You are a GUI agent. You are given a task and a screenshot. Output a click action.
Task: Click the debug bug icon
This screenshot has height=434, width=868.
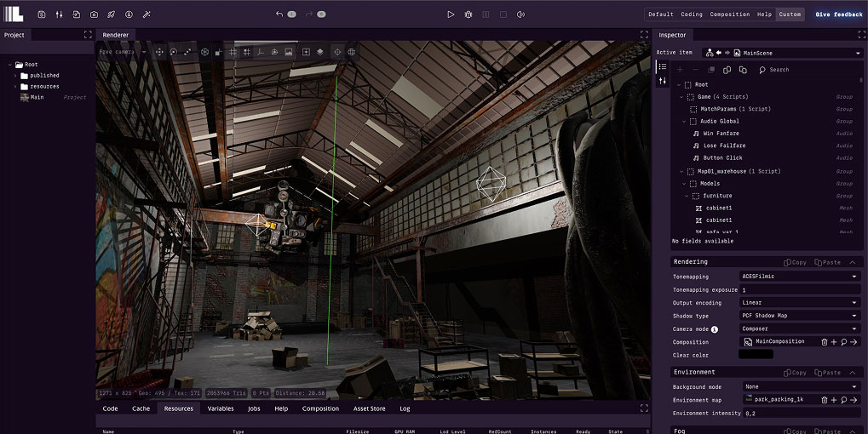[468, 14]
